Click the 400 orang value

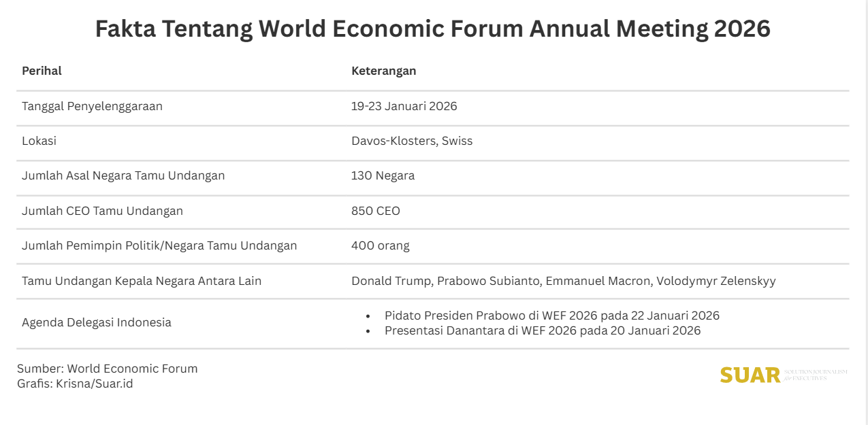point(380,245)
